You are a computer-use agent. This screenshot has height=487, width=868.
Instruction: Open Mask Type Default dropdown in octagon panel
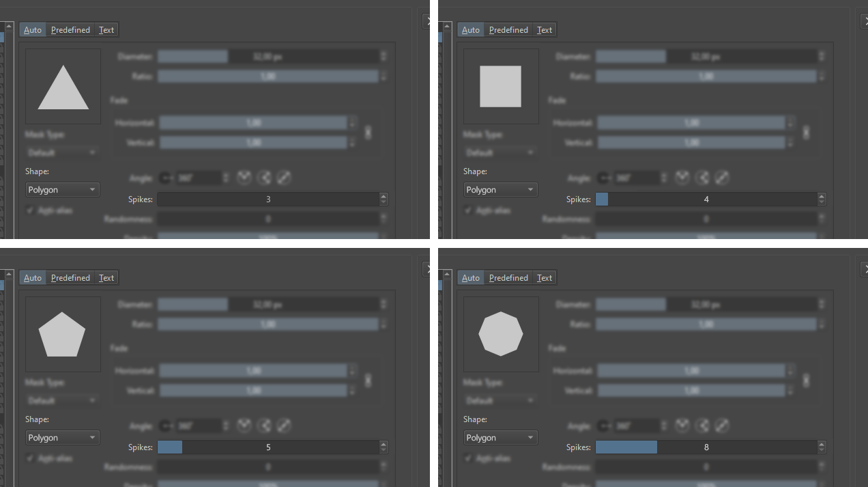[x=500, y=400]
